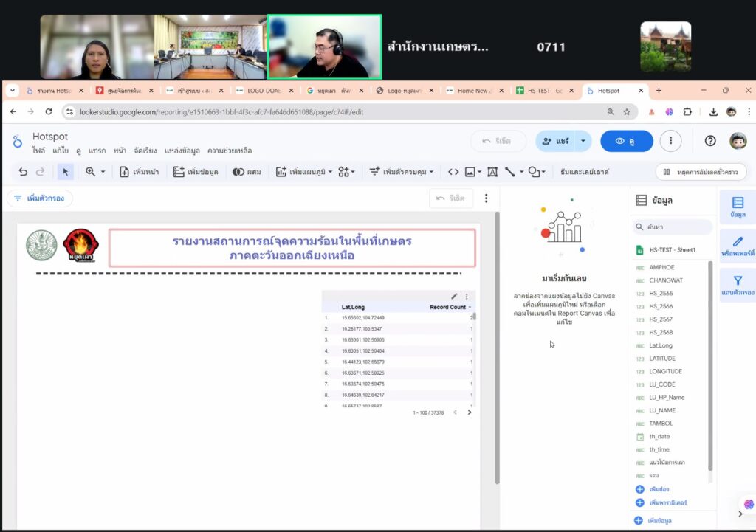This screenshot has height=532, width=756.
Task: Edit table chart with pencil icon
Action: [x=454, y=297]
